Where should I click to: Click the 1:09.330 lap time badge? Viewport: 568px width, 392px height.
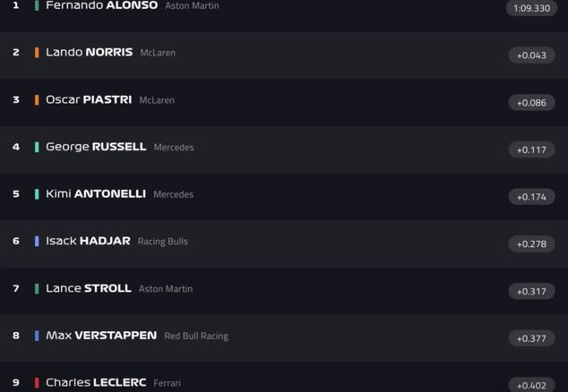[x=531, y=8]
